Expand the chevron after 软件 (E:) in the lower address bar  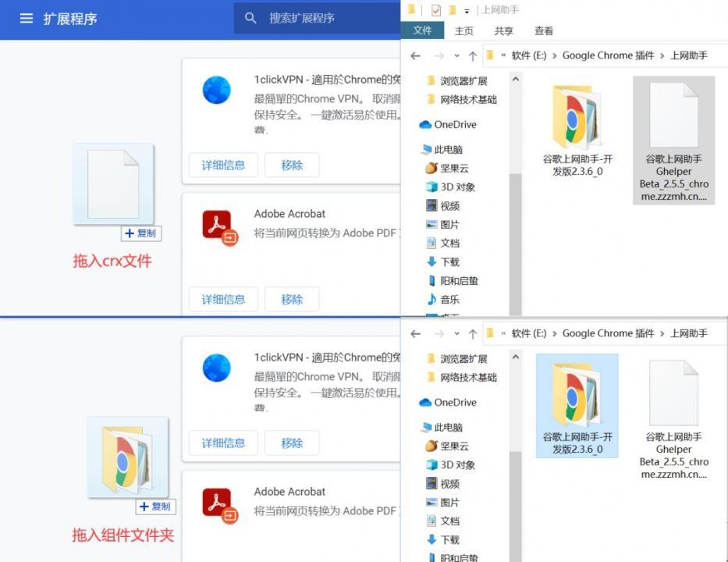[x=554, y=334]
